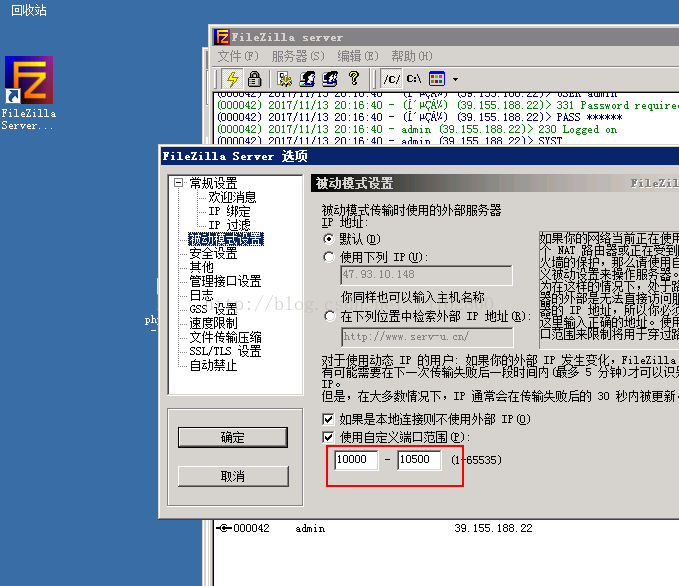Collapse the 常规设置 tree node

[x=178, y=182]
